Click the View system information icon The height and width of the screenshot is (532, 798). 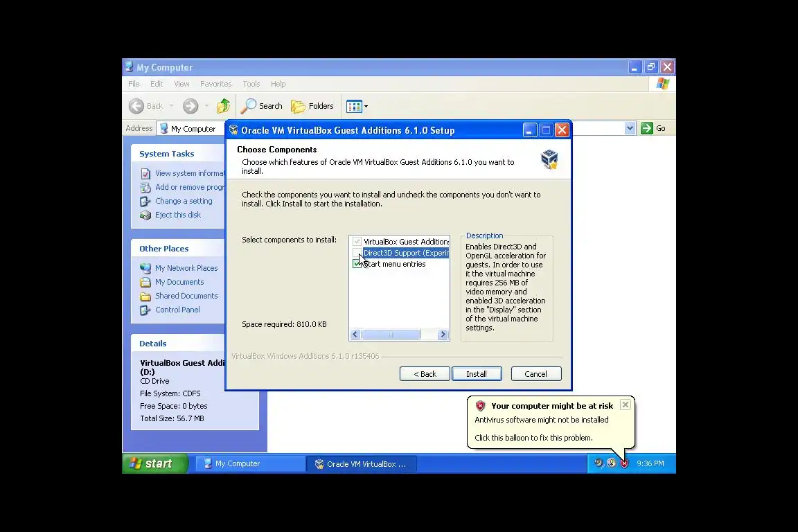(145, 174)
